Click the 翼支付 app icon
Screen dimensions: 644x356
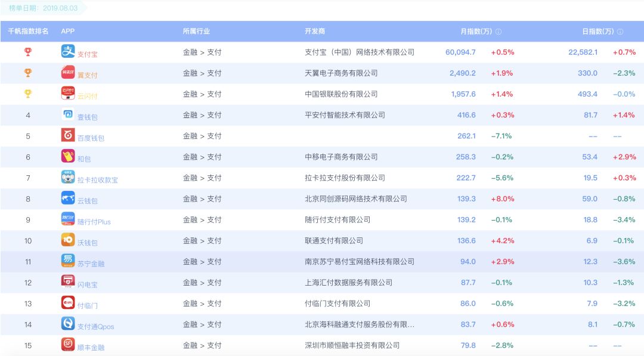click(68, 72)
